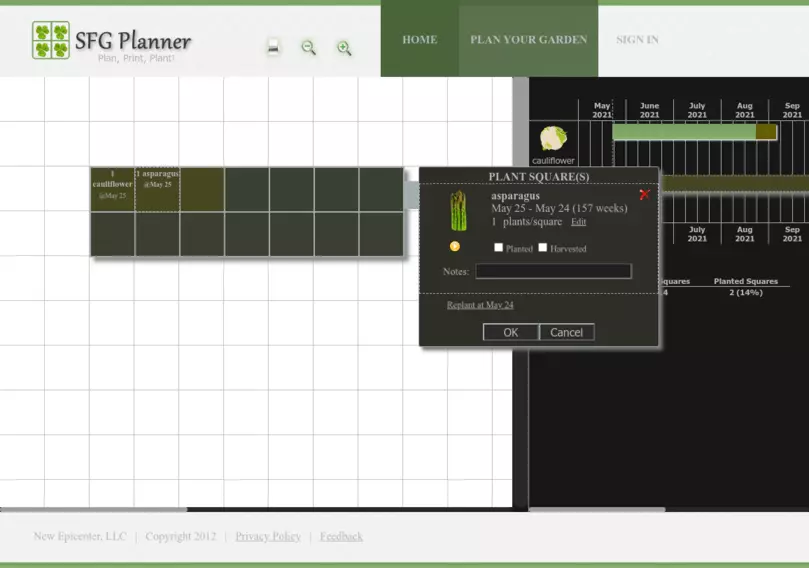Click the SFG Planner clover logo
This screenshot has width=809, height=568.
(51, 41)
